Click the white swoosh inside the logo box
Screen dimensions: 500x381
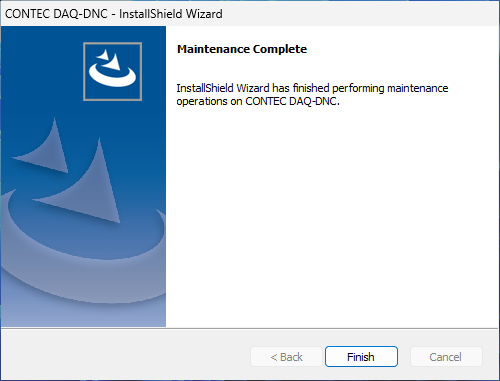coord(112,76)
